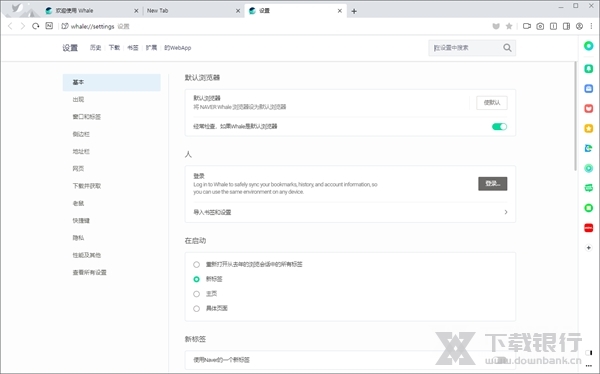Open the 性能及其他 settings section
The image size is (600, 374).
[x=87, y=255]
